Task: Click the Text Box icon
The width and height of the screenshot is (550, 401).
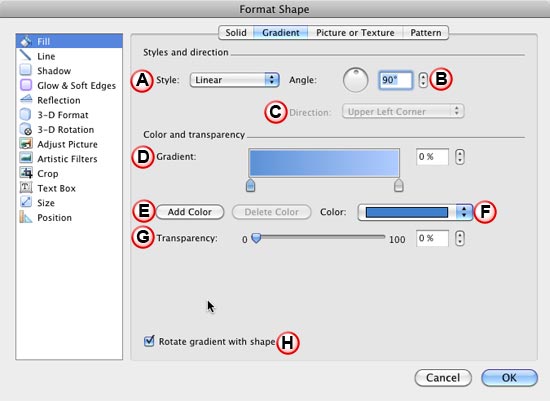Action: pos(26,188)
